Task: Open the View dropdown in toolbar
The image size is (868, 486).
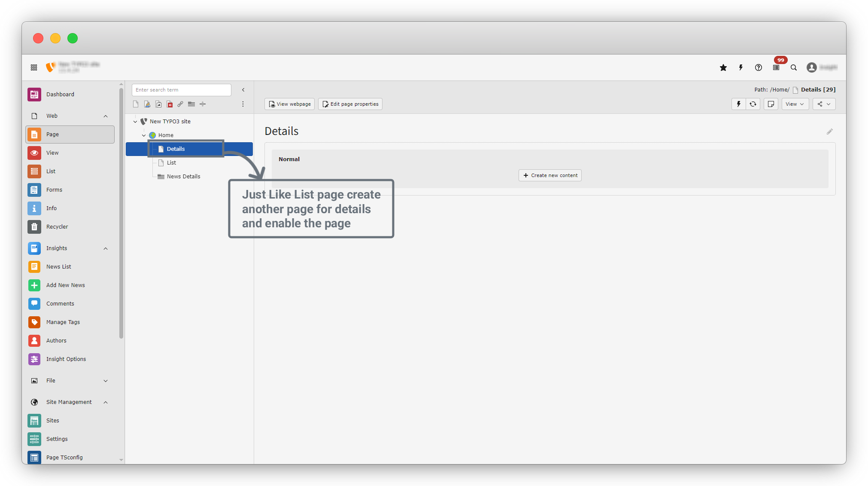Action: pos(795,104)
